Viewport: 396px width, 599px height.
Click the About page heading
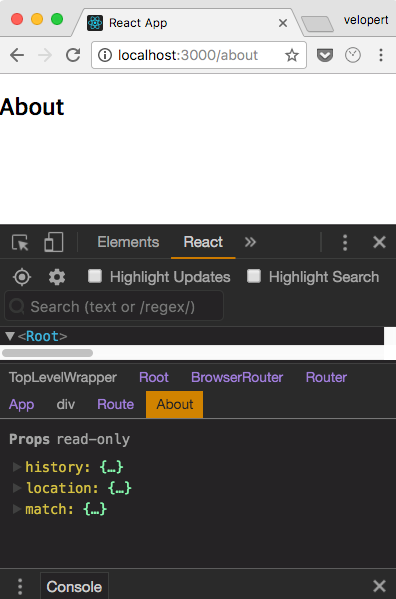pos(32,107)
